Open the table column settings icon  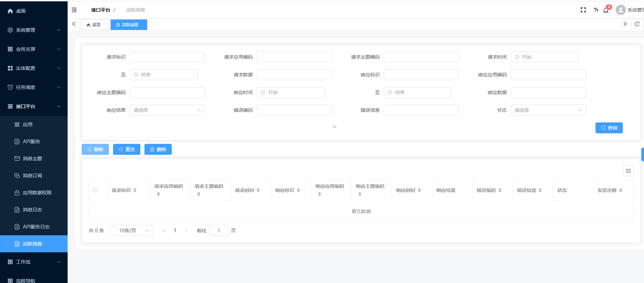(x=628, y=171)
